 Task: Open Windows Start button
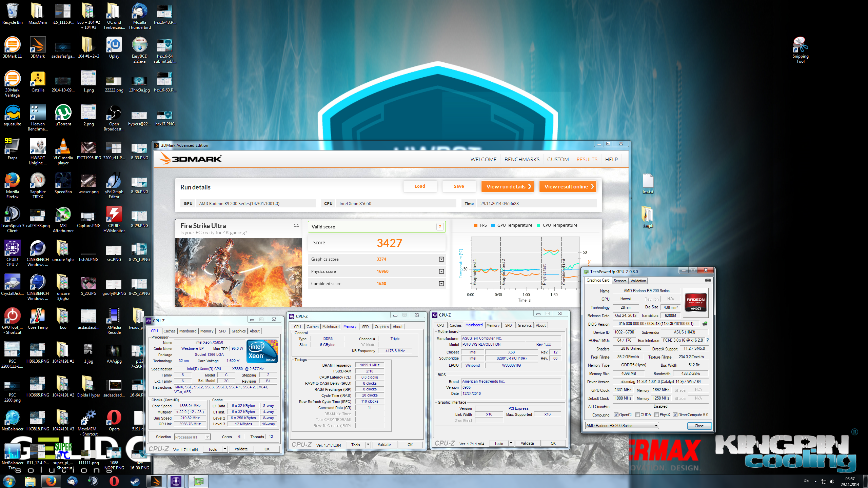(9, 481)
